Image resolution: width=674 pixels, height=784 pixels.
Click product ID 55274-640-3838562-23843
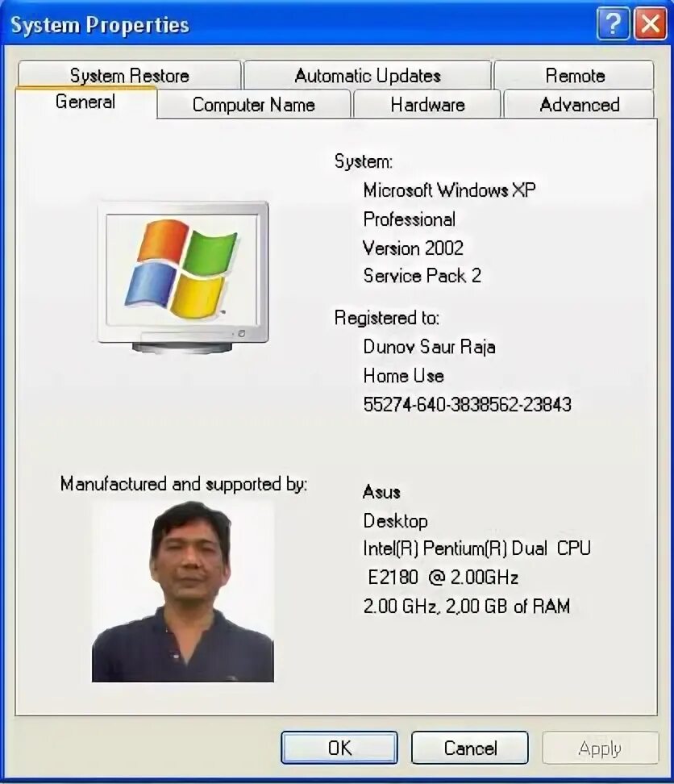pos(467,404)
